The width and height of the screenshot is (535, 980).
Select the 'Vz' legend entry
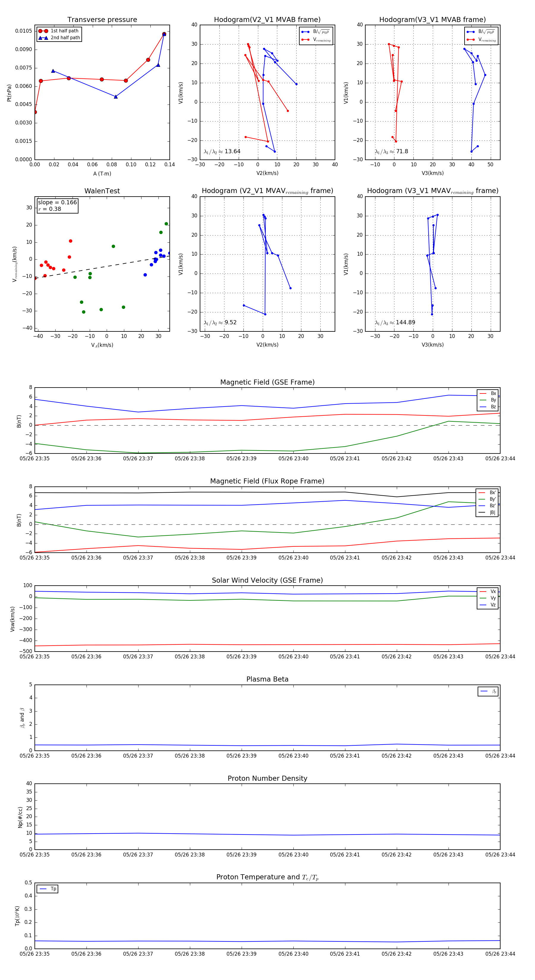[x=488, y=605]
